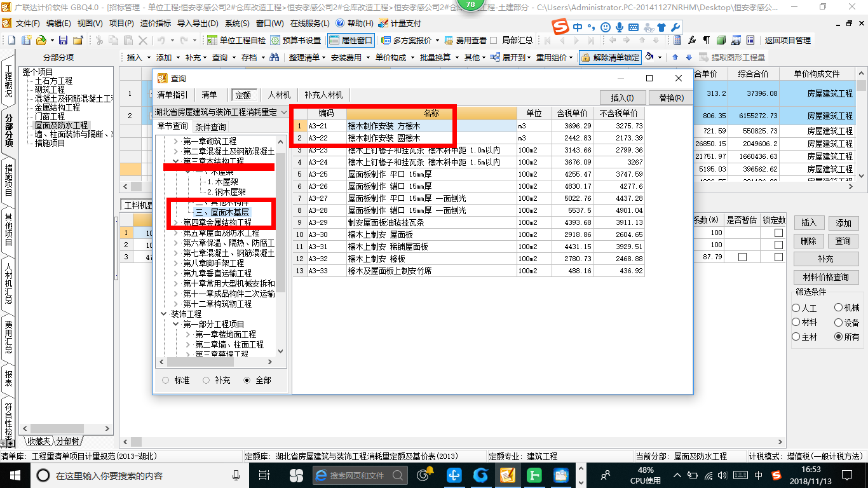This screenshot has height=488, width=868.
Task: Collapse the 装饰工程 tree node
Action: pos(165,314)
